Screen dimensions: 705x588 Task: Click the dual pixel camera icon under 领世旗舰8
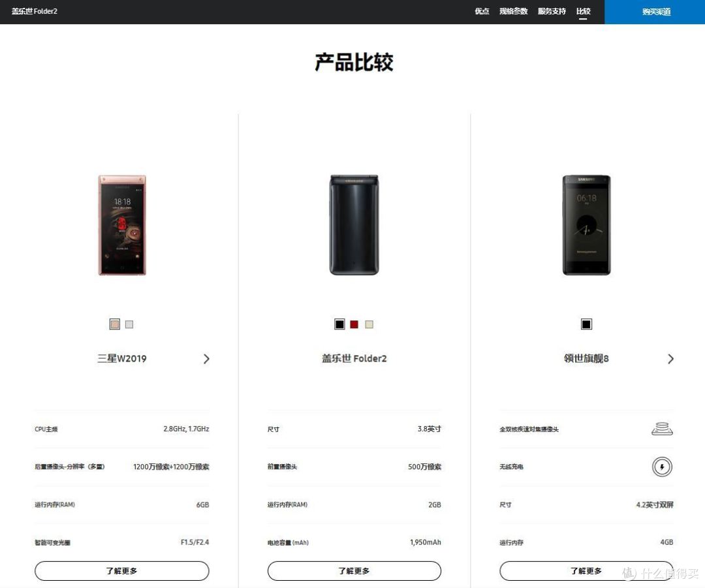click(x=663, y=429)
